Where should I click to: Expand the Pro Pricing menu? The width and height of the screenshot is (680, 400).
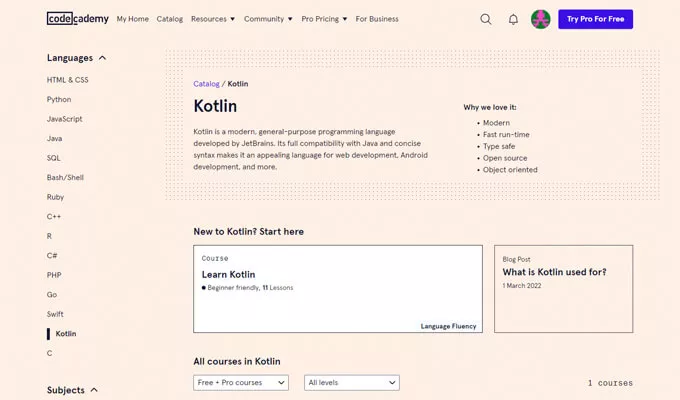pos(324,19)
